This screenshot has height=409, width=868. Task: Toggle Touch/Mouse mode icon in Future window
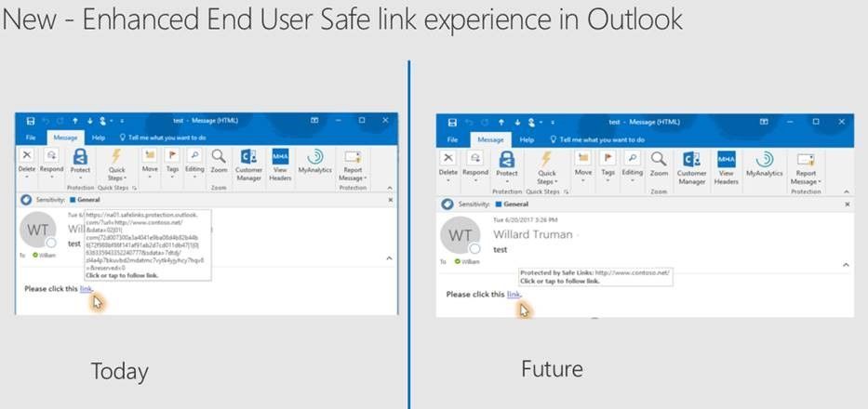[531, 123]
